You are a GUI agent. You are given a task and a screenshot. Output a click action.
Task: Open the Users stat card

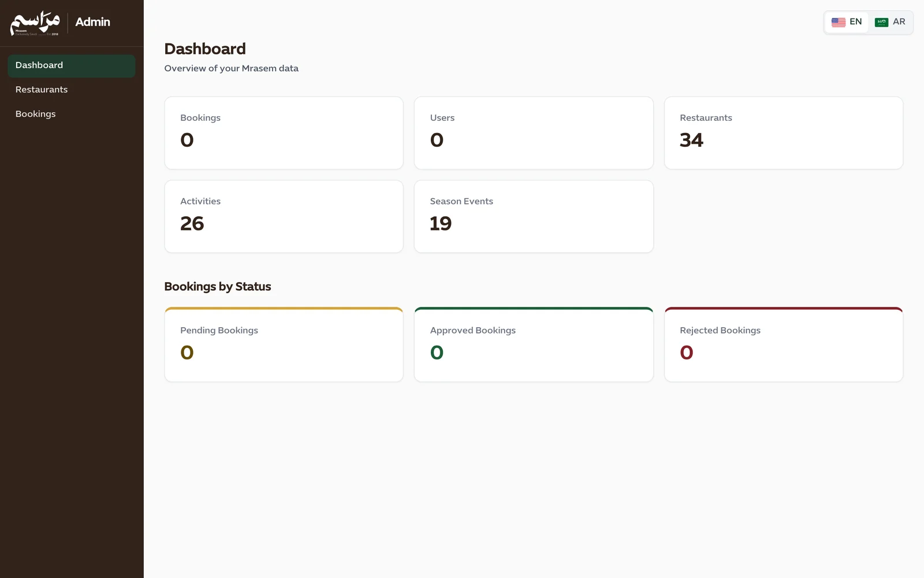click(534, 133)
